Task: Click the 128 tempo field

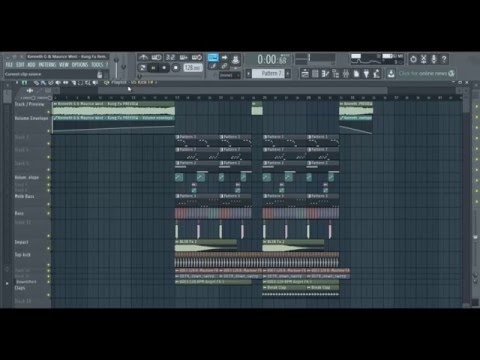Action: pyautogui.click(x=193, y=68)
